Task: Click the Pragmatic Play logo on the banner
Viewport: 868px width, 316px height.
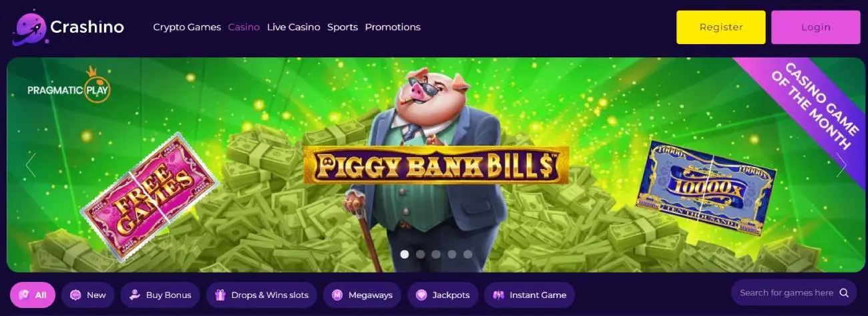Action: pyautogui.click(x=69, y=86)
